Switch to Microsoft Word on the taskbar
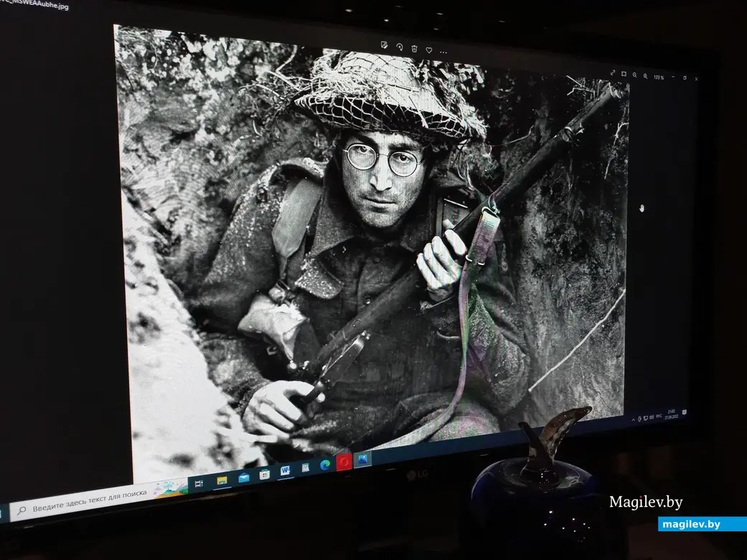The image size is (747, 560). point(284,471)
